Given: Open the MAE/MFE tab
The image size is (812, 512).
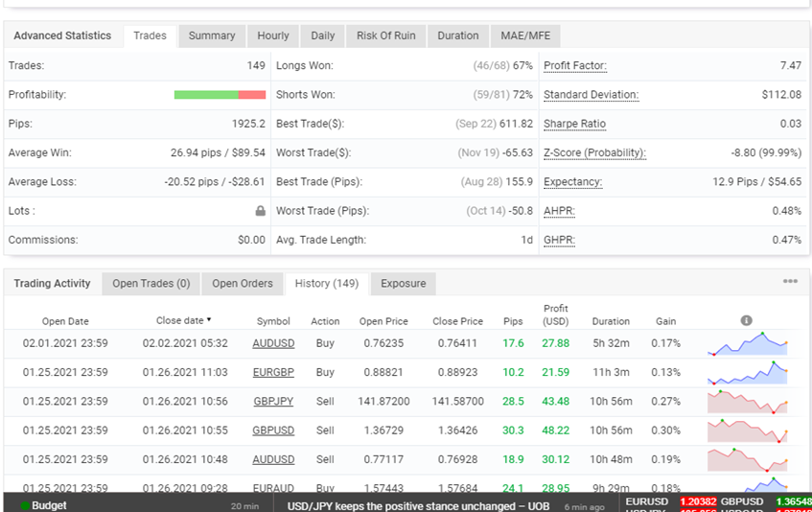Looking at the screenshot, I should point(525,35).
